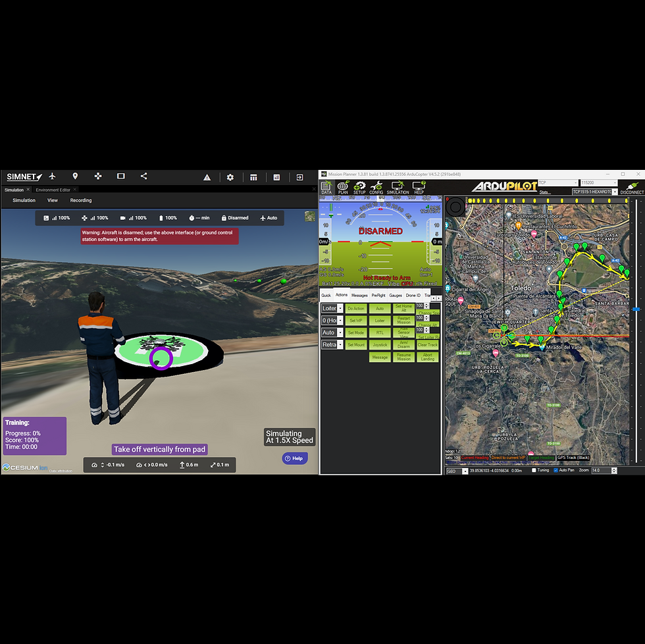Click the Change Speed value stepper field

coord(422,306)
